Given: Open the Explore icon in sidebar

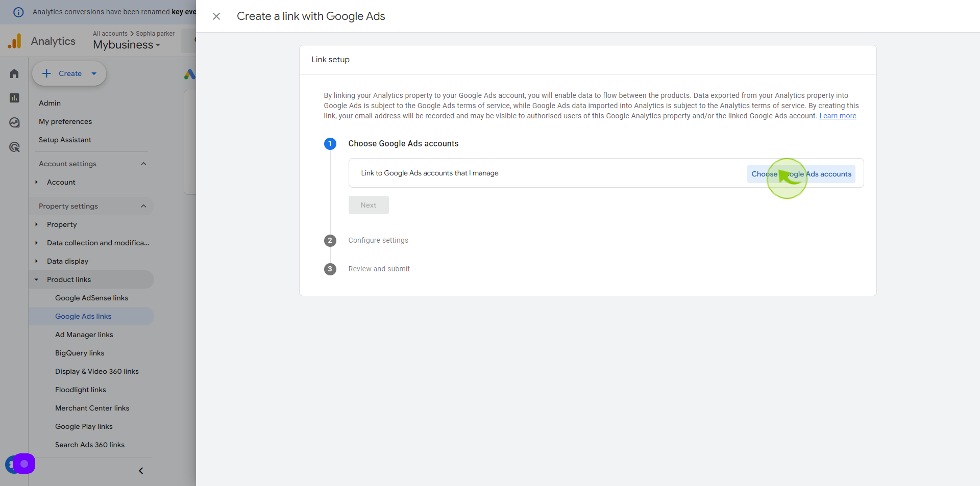Looking at the screenshot, I should pos(14,122).
